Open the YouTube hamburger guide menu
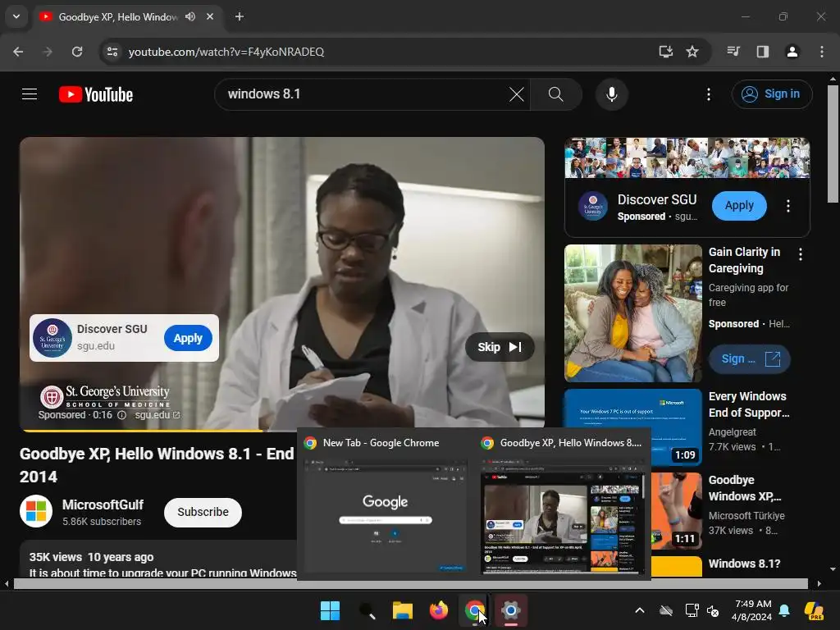840x630 pixels. click(x=30, y=94)
